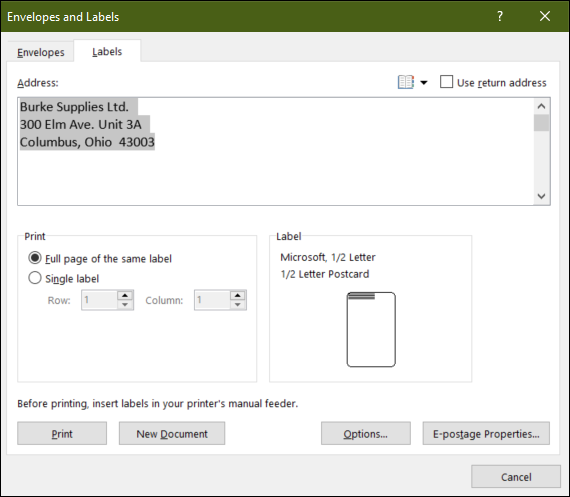Increase the Row value with up arrow
Viewport: 570px width, 497px height.
click(x=125, y=295)
